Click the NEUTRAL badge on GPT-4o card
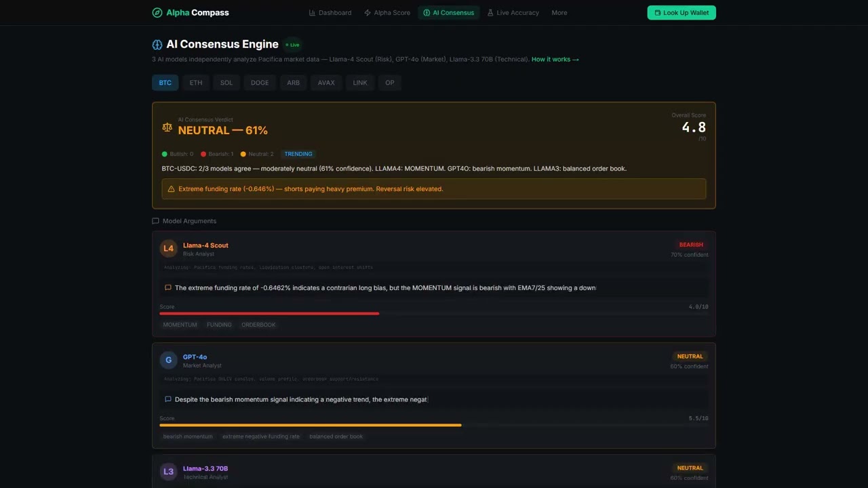Screen dimensions: 868x488 (690, 357)
